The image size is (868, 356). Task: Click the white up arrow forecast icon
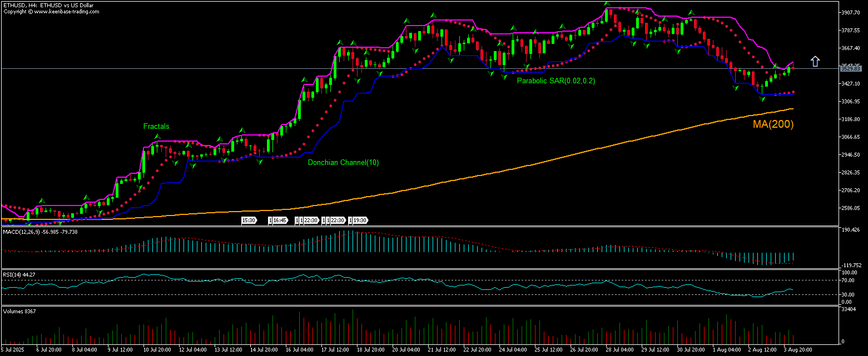pyautogui.click(x=815, y=61)
